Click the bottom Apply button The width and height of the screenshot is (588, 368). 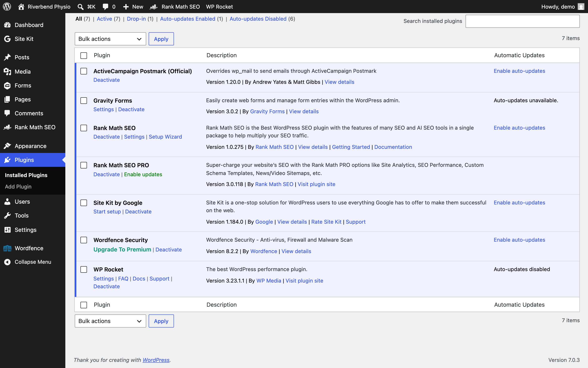point(161,321)
